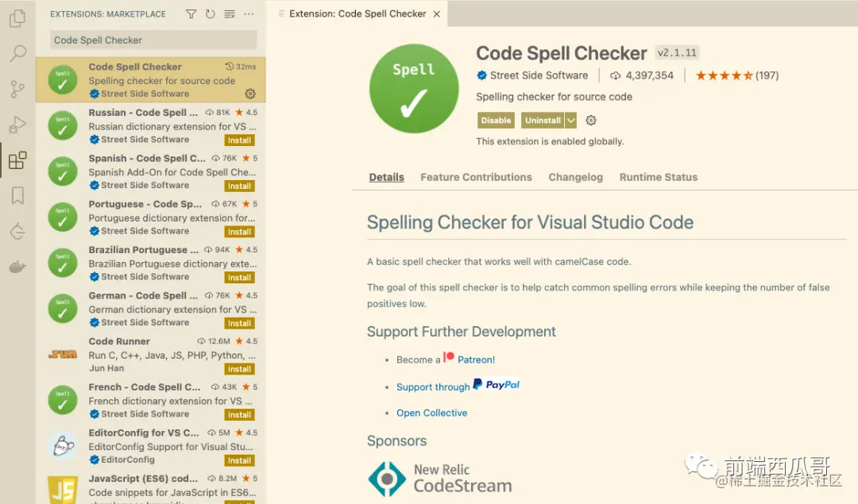858x504 pixels.
Task: Select the Extension: Code Spell Checker editor tab
Action: tap(357, 13)
